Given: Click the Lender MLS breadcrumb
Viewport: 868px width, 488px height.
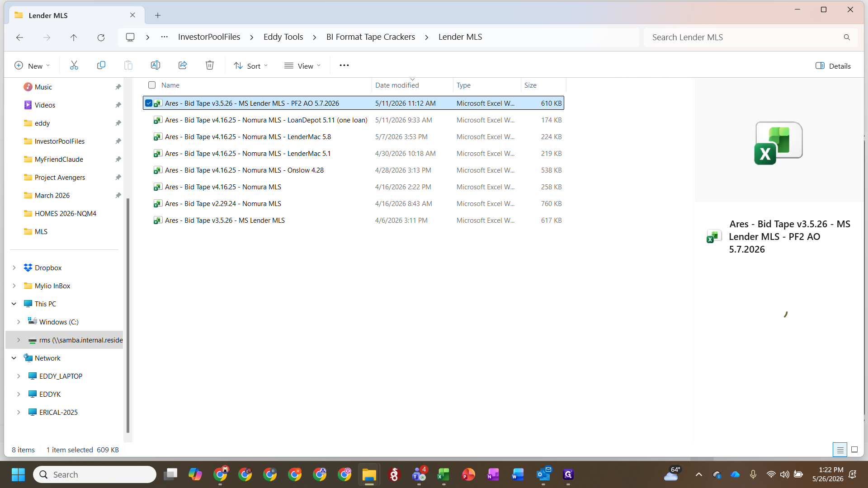Looking at the screenshot, I should click(x=460, y=37).
